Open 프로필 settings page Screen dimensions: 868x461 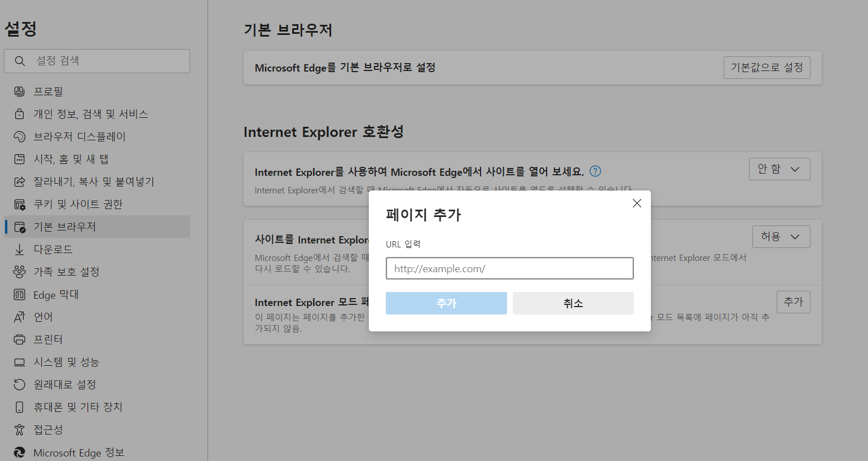tap(97, 91)
